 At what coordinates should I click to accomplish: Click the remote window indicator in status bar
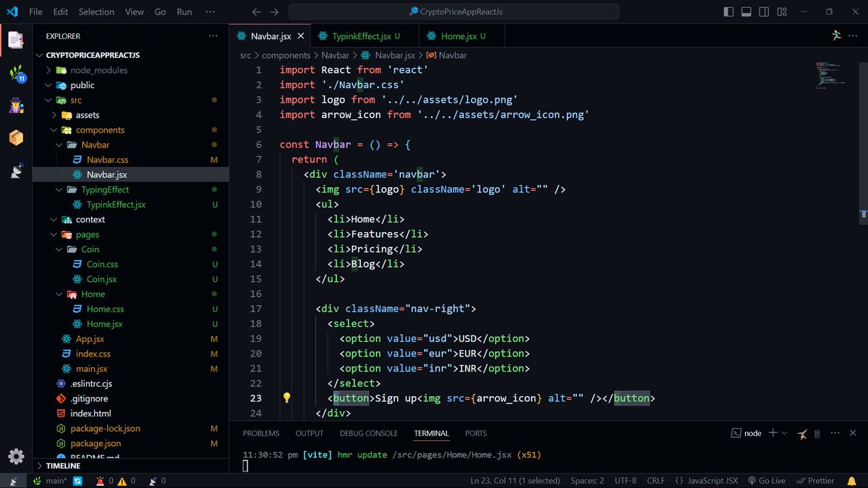click(14, 481)
